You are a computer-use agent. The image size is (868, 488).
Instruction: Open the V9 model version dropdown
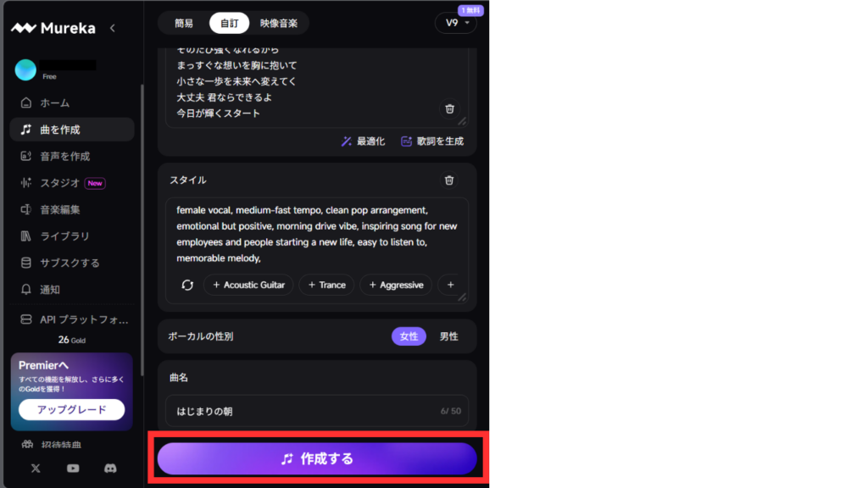coord(456,23)
